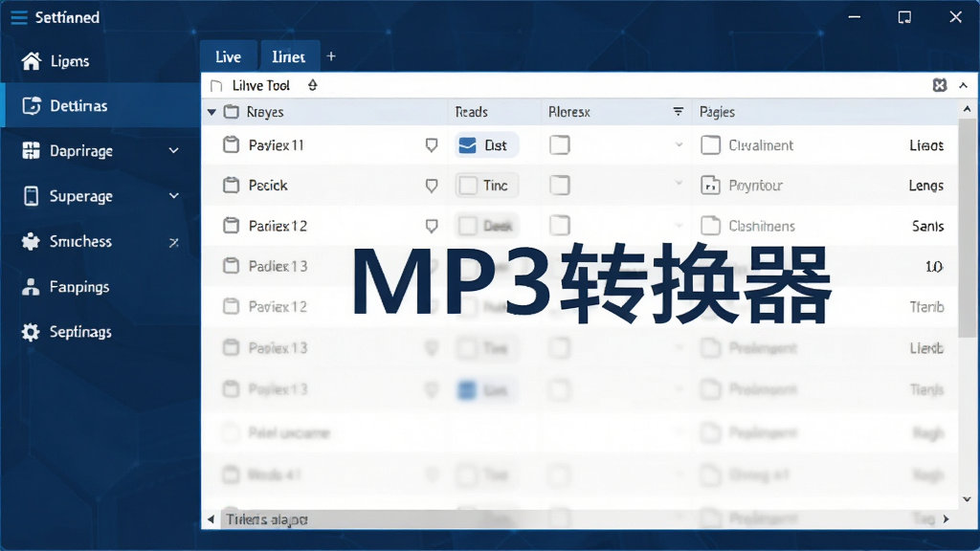The image size is (980, 551).
Task: Click the pin icon next to Lihve Tool
Action: click(x=313, y=85)
